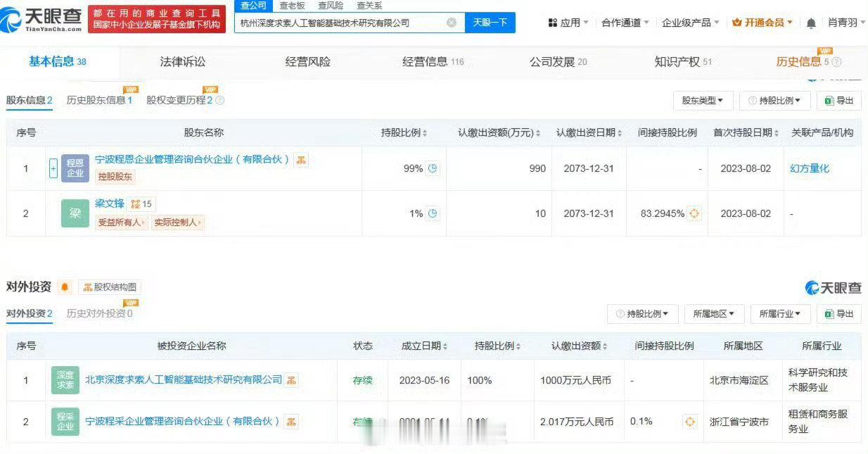Open the 所属行业 dropdown

(781, 314)
